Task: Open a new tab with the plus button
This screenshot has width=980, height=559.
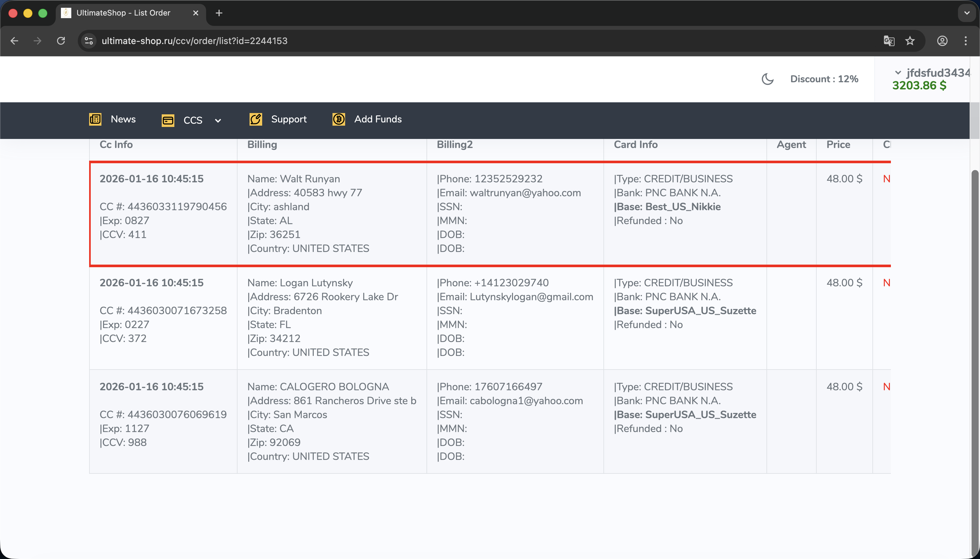Action: [x=219, y=13]
